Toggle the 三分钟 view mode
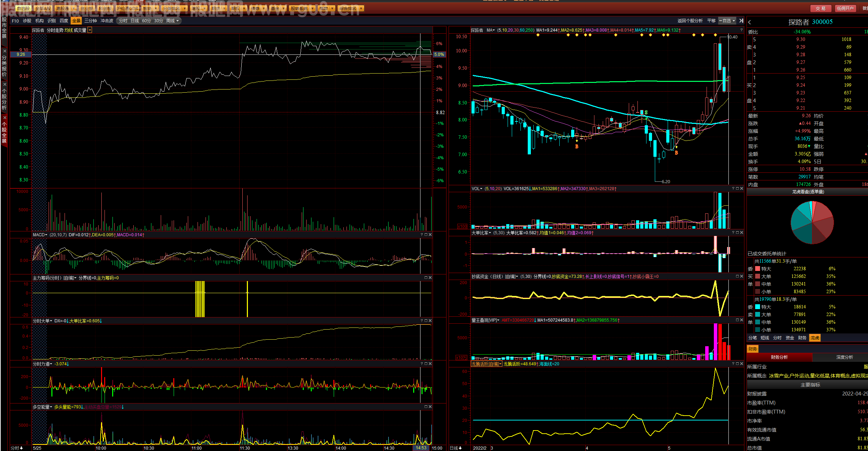The width and height of the screenshot is (868, 451). tap(91, 21)
